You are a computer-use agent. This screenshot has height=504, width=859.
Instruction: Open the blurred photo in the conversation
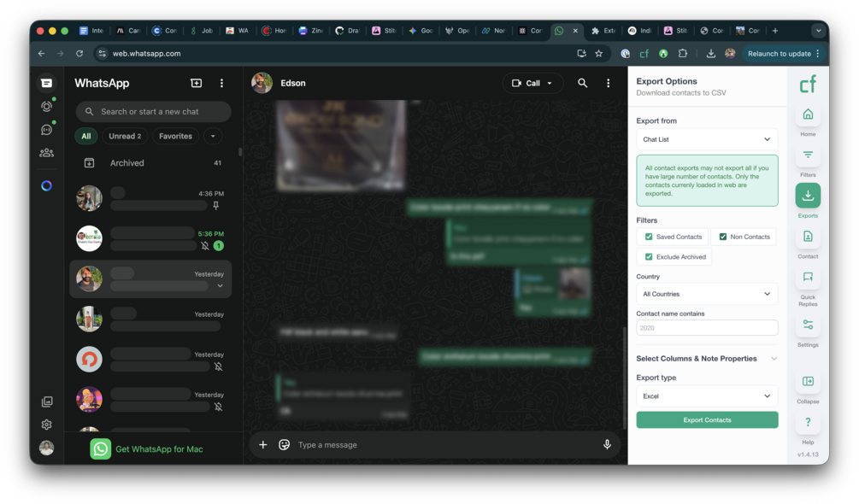point(341,145)
